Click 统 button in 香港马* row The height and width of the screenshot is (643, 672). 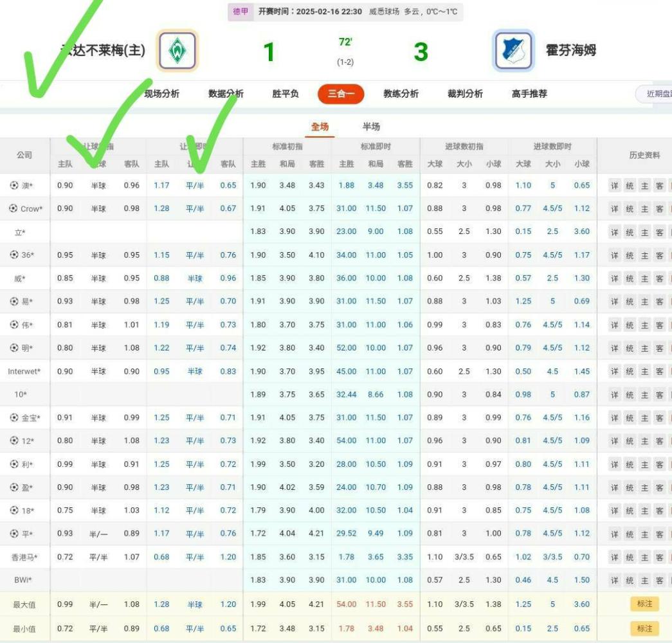pos(630,557)
